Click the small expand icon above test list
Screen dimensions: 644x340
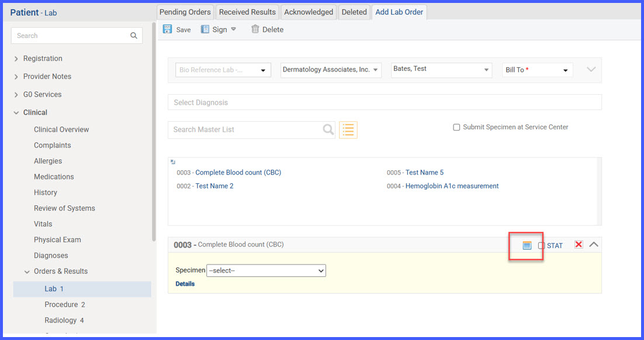[x=173, y=162]
